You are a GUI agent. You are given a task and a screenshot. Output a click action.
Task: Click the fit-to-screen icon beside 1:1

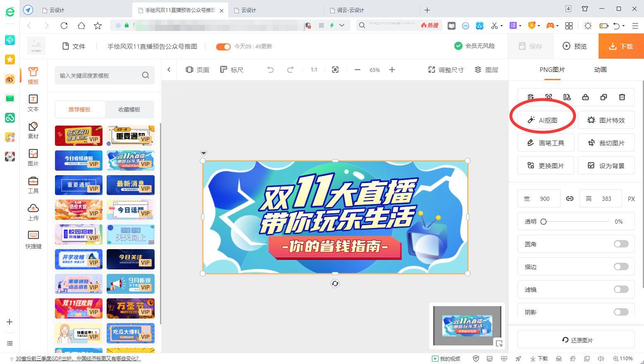(x=335, y=70)
